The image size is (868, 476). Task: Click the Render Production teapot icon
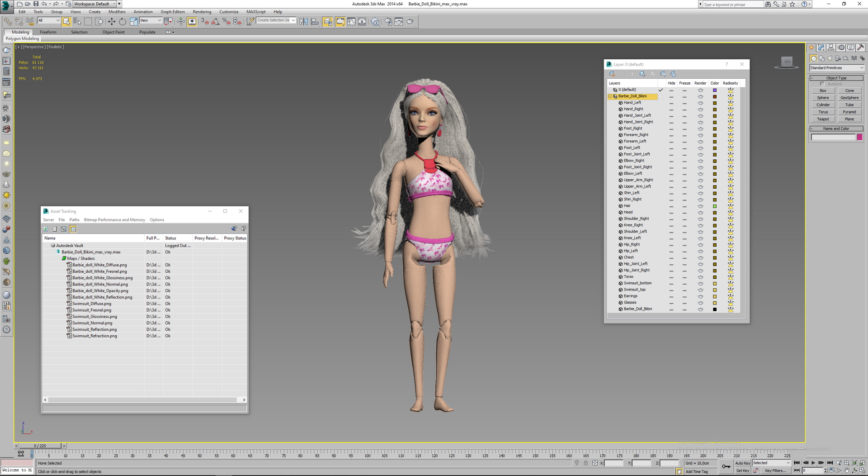[410, 21]
